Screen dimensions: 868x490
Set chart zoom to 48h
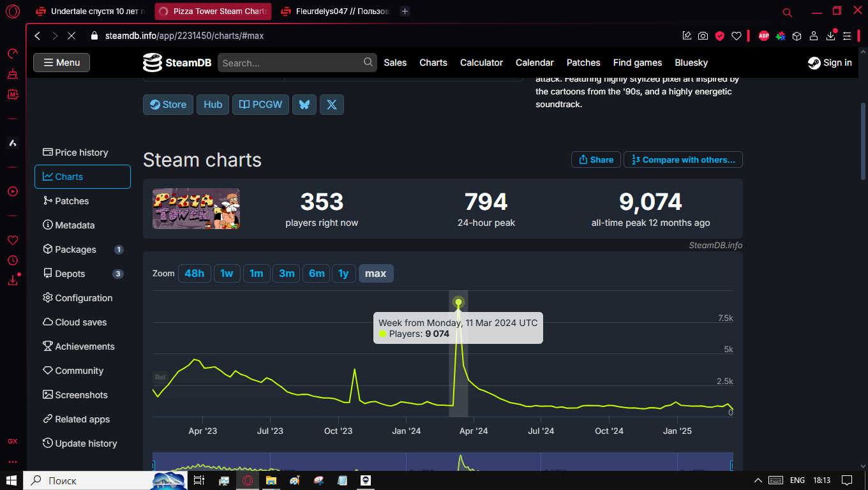click(x=194, y=273)
